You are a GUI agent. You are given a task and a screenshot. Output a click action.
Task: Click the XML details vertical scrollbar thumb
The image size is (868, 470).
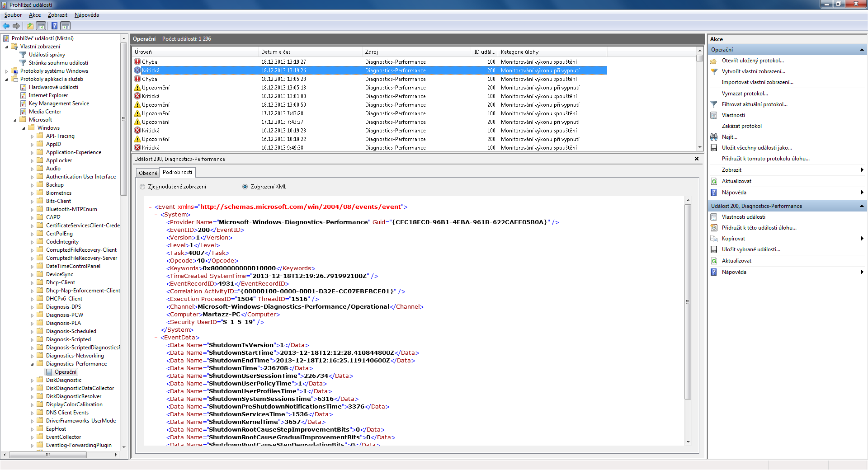coord(688,301)
